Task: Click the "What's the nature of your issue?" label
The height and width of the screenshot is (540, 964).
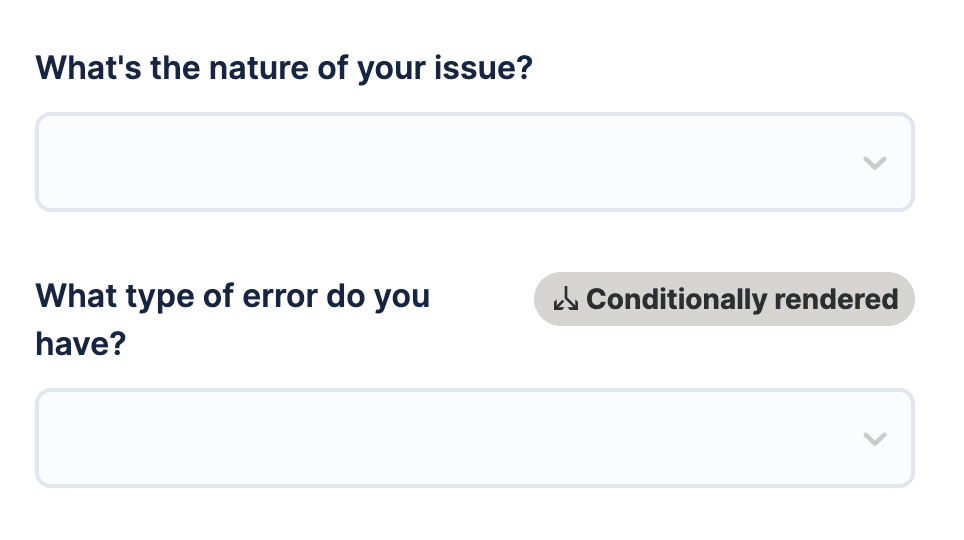Action: 284,68
